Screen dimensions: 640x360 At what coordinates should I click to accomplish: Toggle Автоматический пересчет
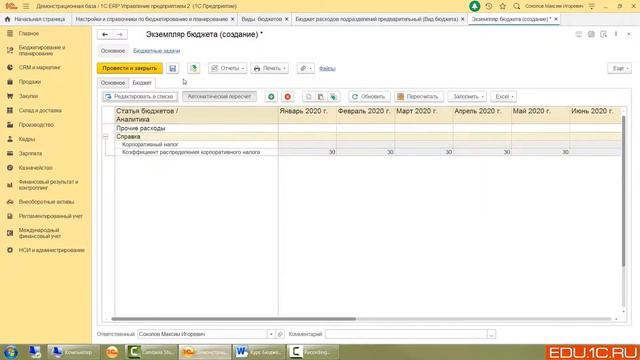pyautogui.click(x=220, y=97)
